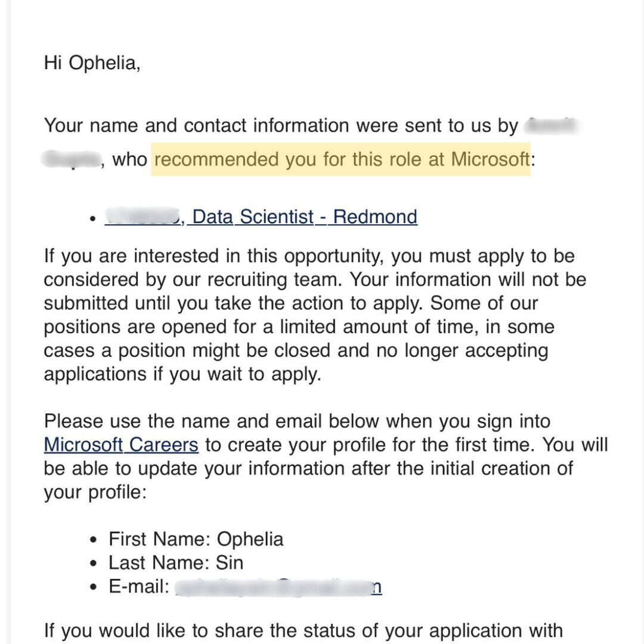Select the "First Name: Ophelia" list item
The height and width of the screenshot is (644, 644).
(x=196, y=539)
